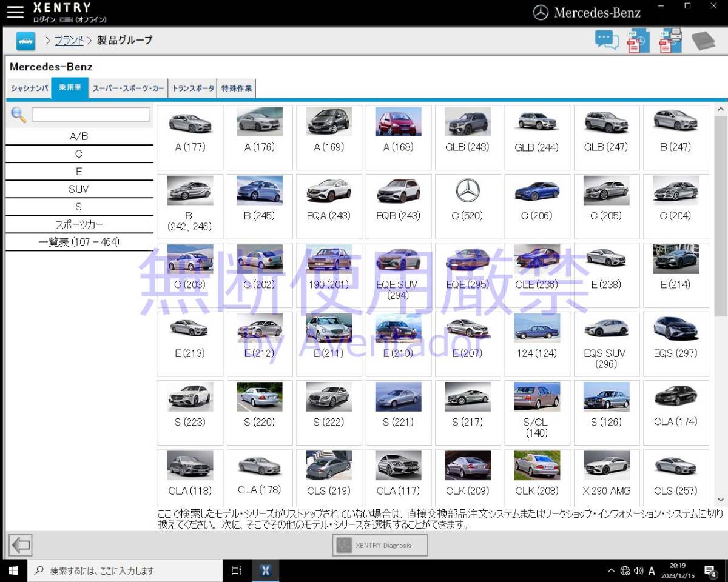This screenshot has width=728, height=582.
Task: Click the vertical scrollbar up arrow
Action: pos(720,109)
